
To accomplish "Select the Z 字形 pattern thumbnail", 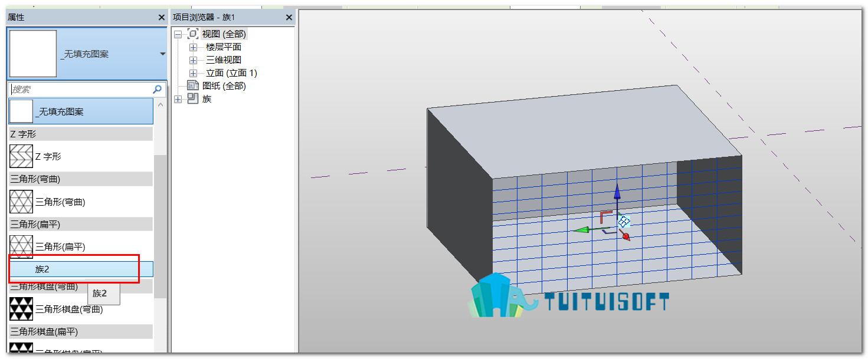I will (21, 156).
